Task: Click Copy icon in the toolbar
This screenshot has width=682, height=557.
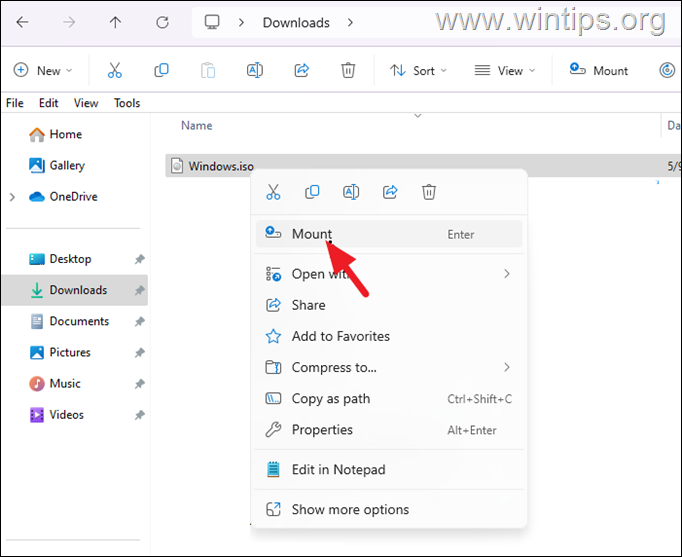Action: pos(161,70)
